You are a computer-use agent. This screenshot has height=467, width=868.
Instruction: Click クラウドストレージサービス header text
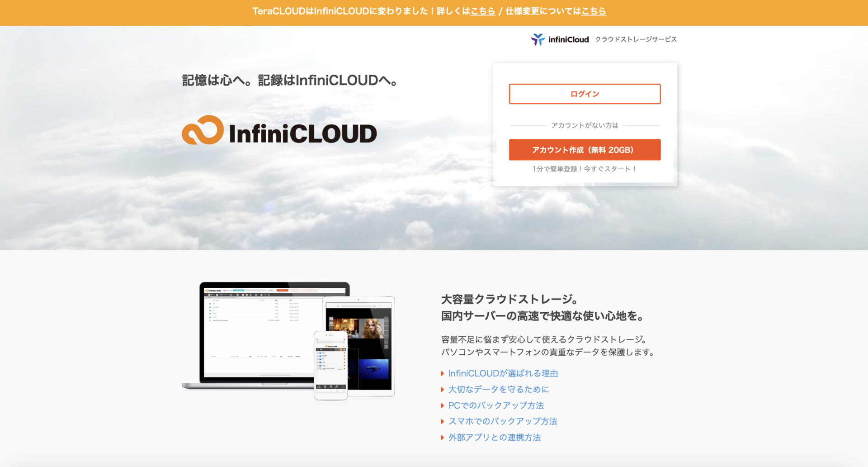pos(636,39)
